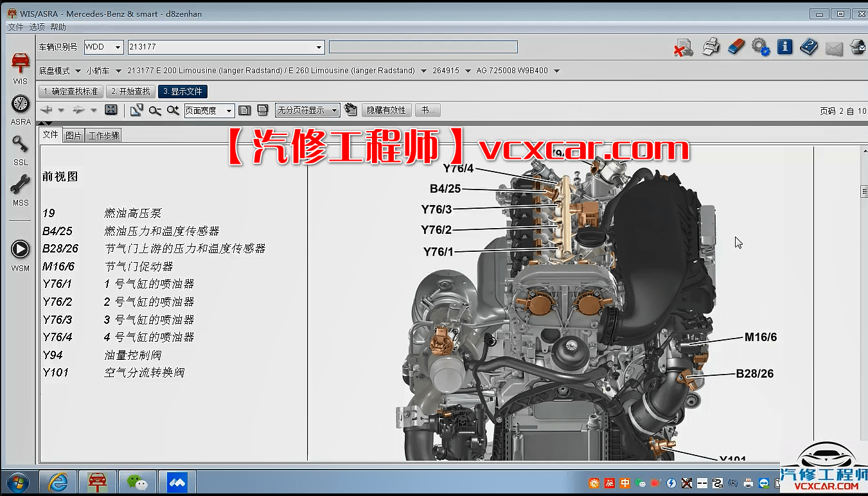Expand the E 200 Limousine model dropdown
Viewport: 868px width, 496px height.
[423, 71]
